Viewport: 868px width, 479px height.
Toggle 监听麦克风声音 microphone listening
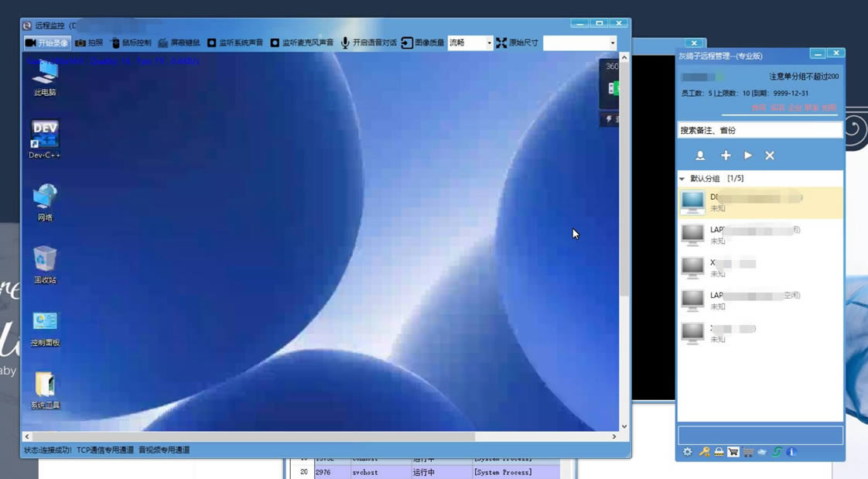pyautogui.click(x=301, y=43)
